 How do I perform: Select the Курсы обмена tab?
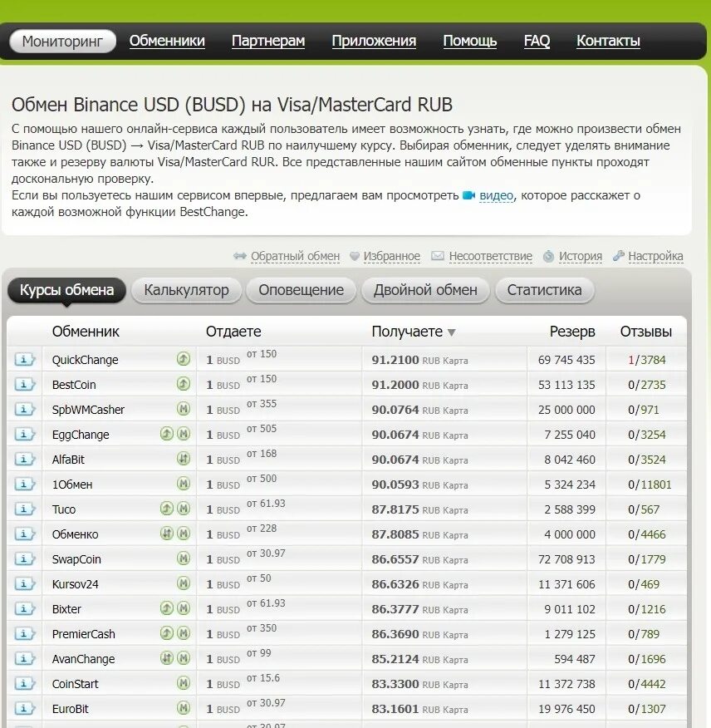[x=66, y=290]
